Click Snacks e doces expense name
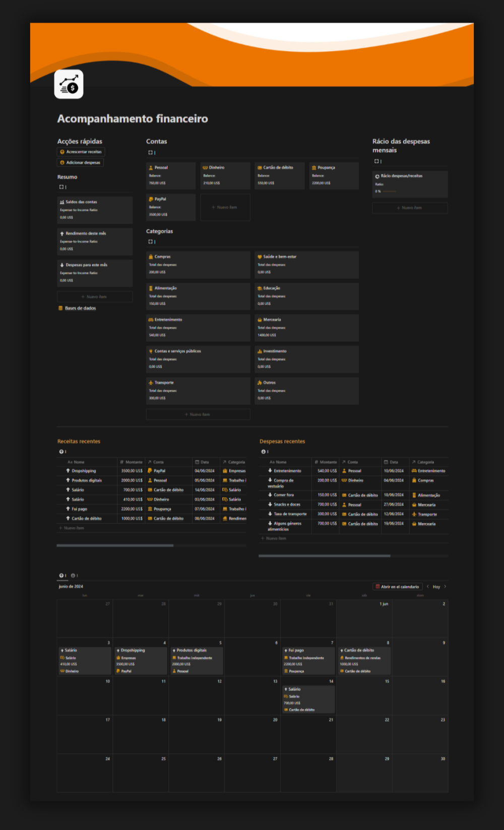Viewport: 504px width, 830px height. [287, 504]
